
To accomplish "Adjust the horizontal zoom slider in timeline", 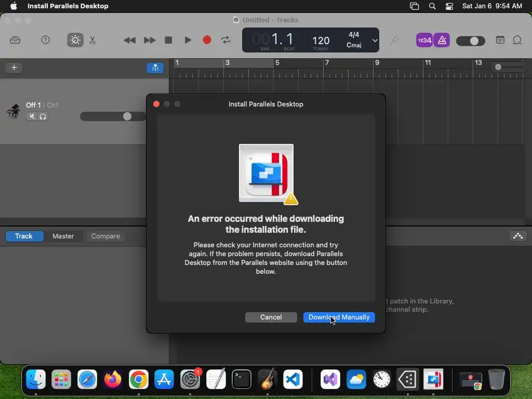I will click(x=508, y=67).
